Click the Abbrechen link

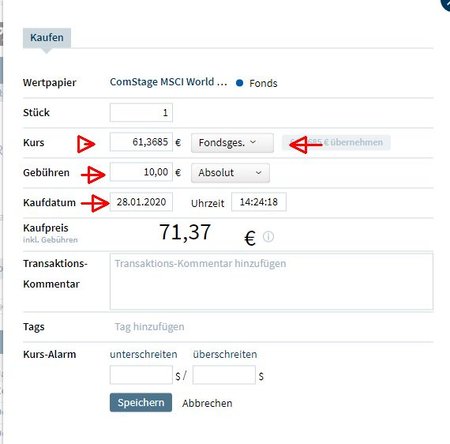(207, 403)
